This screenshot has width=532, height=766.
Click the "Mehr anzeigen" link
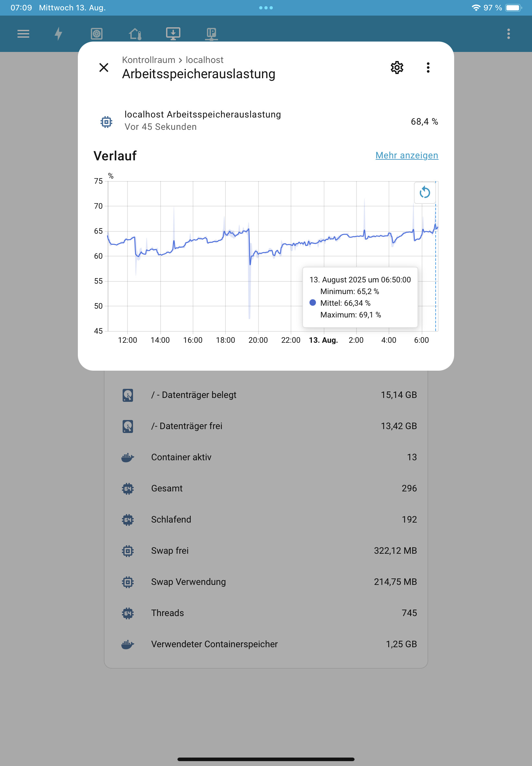(x=406, y=155)
